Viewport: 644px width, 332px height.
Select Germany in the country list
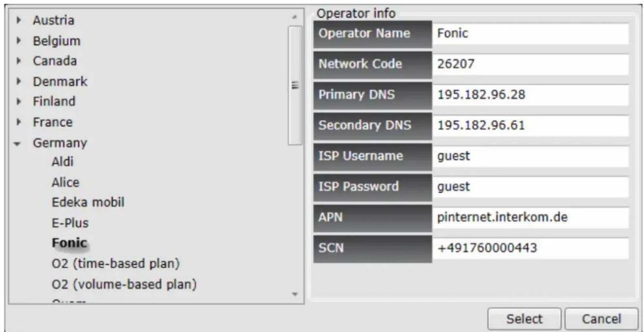(x=59, y=143)
